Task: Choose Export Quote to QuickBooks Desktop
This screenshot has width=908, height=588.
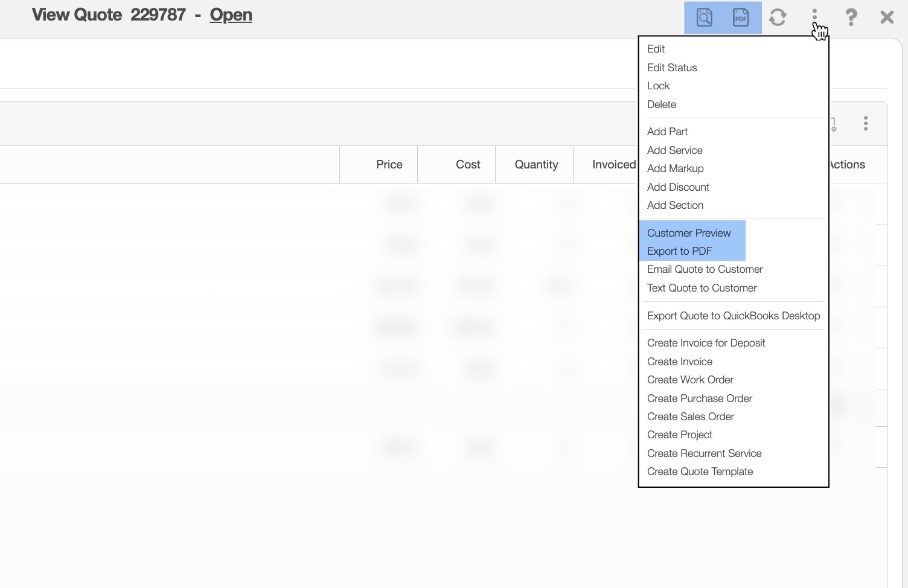Action: [733, 316]
